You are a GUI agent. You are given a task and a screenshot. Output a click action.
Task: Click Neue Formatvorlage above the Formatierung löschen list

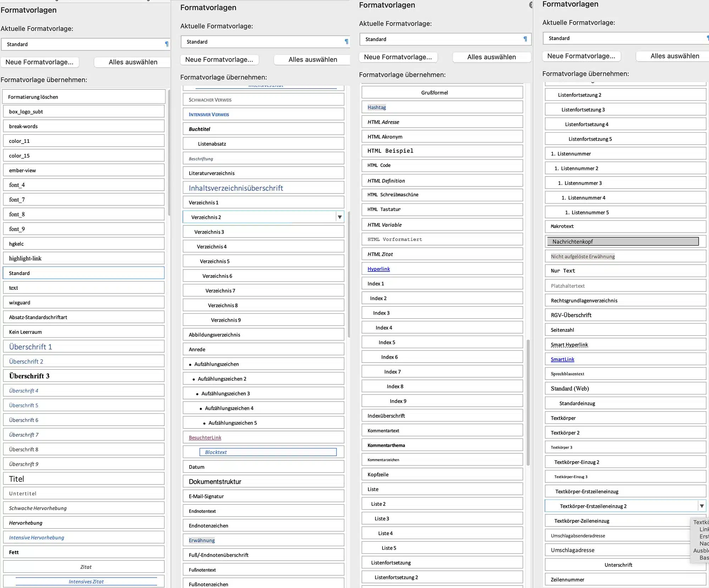click(x=39, y=62)
